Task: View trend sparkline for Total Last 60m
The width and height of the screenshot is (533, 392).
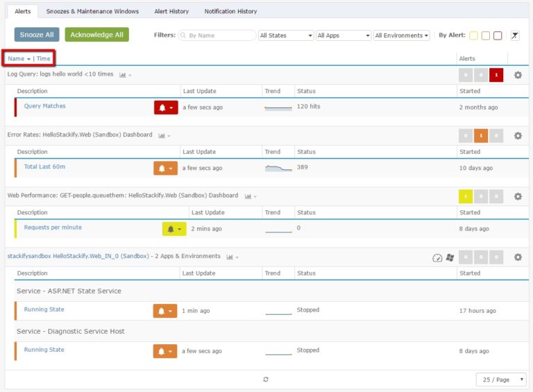Action: (x=278, y=168)
